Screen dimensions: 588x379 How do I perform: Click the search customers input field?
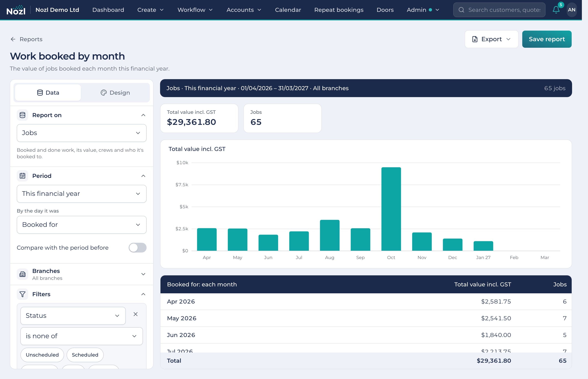[x=499, y=10]
